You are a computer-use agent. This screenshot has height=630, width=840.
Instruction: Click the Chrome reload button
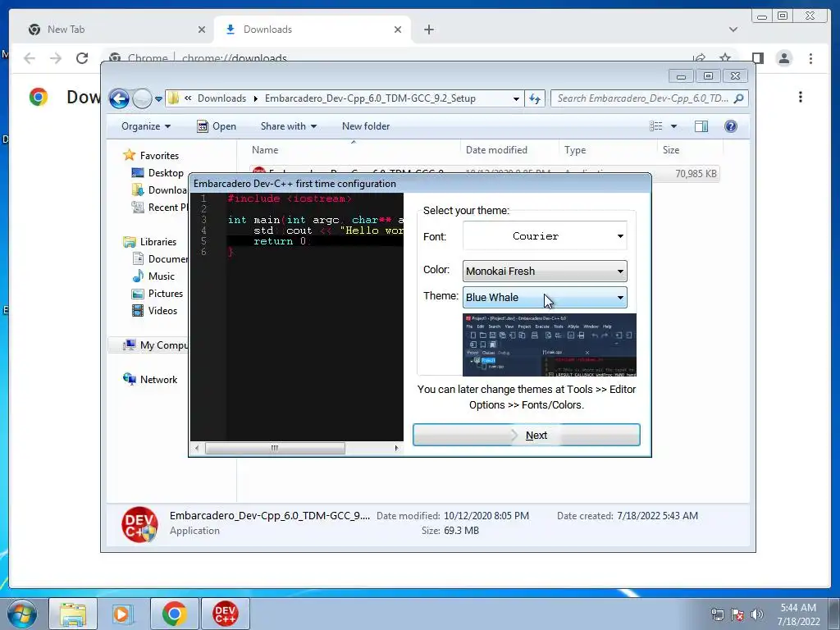coord(82,58)
